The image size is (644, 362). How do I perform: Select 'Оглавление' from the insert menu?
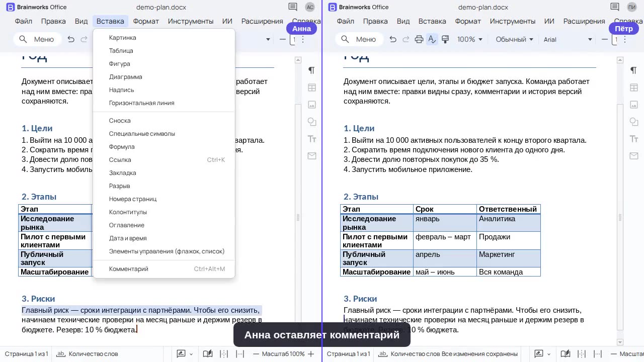click(x=164, y=225)
